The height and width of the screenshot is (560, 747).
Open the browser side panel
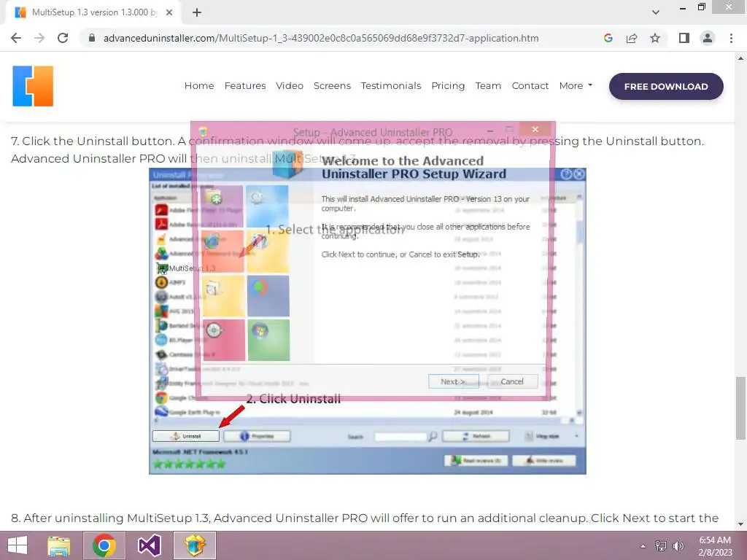coord(684,38)
